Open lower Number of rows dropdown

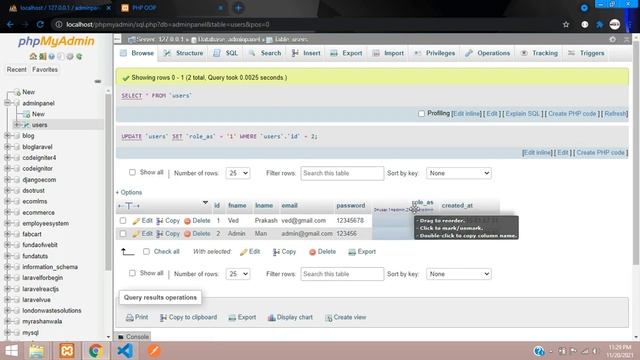click(238, 274)
